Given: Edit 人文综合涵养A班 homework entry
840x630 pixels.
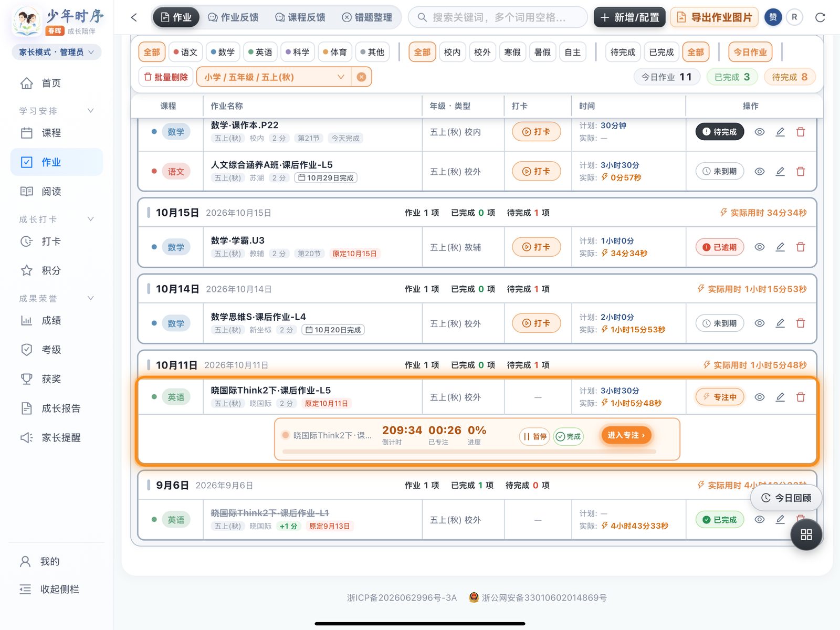Looking at the screenshot, I should click(780, 171).
